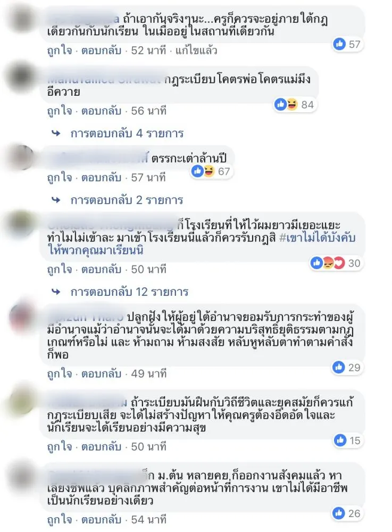This screenshot has height=532, width=392.
Task: Click the like reaction icon showing 29
Action: 338,367
